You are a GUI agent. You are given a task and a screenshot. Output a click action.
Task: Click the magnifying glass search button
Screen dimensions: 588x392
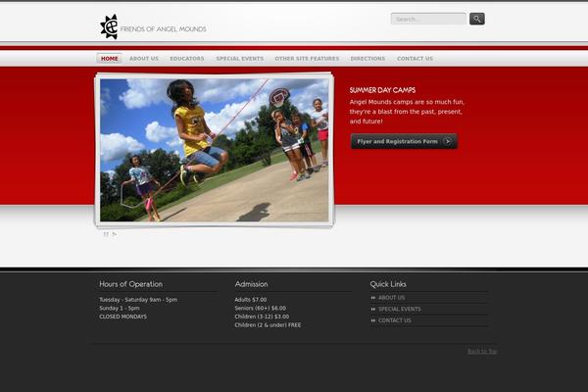pyautogui.click(x=477, y=19)
